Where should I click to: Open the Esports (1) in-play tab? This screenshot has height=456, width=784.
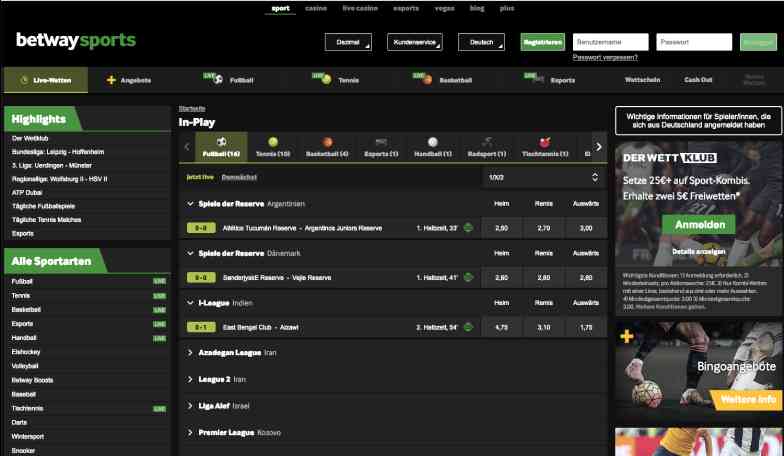coord(381,147)
